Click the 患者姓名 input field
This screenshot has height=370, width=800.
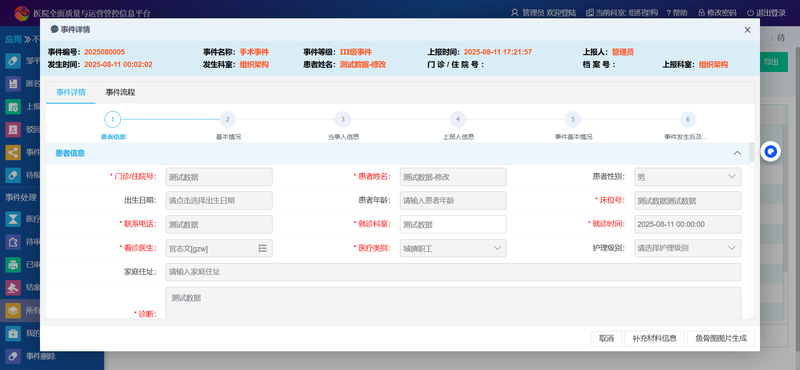tap(453, 177)
